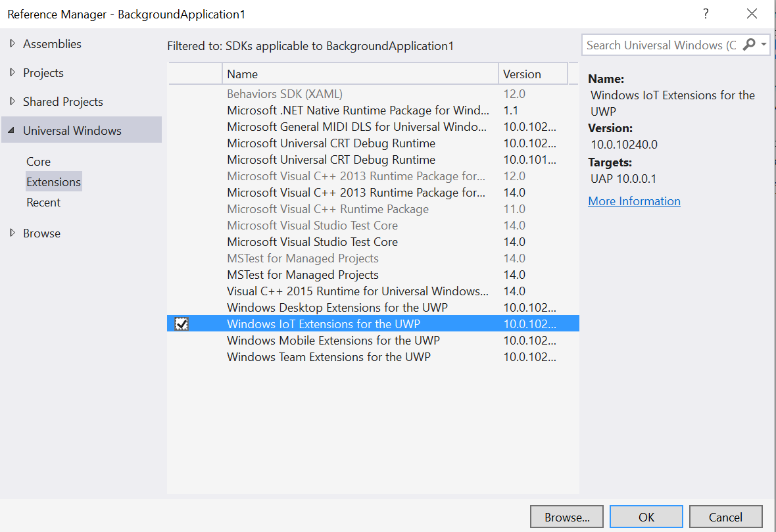Open the Core subcategory
Viewport: 776px width, 532px height.
(x=39, y=162)
